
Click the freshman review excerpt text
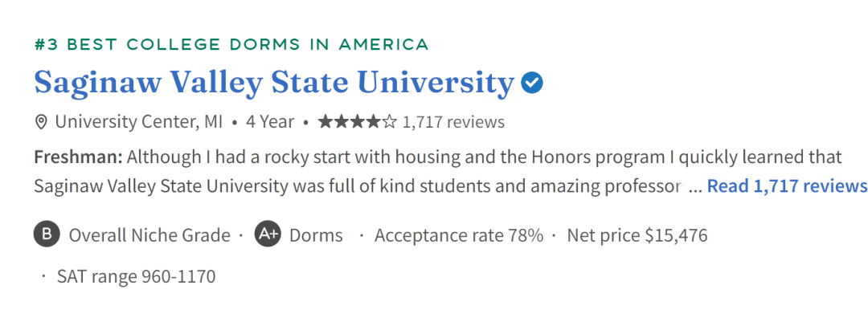coord(438,172)
